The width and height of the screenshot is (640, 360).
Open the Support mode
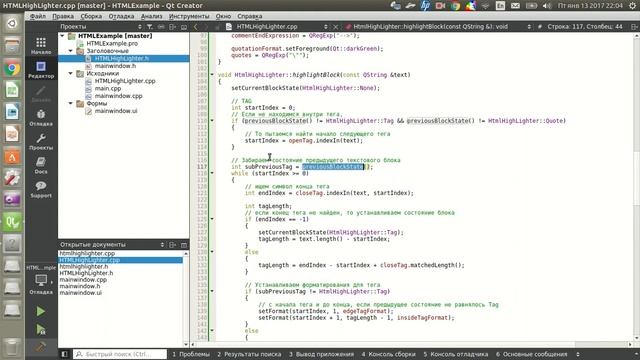click(x=41, y=189)
